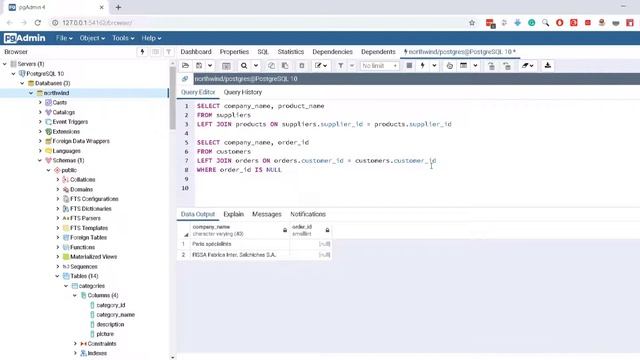Select the category_name column in tree

coord(116,315)
